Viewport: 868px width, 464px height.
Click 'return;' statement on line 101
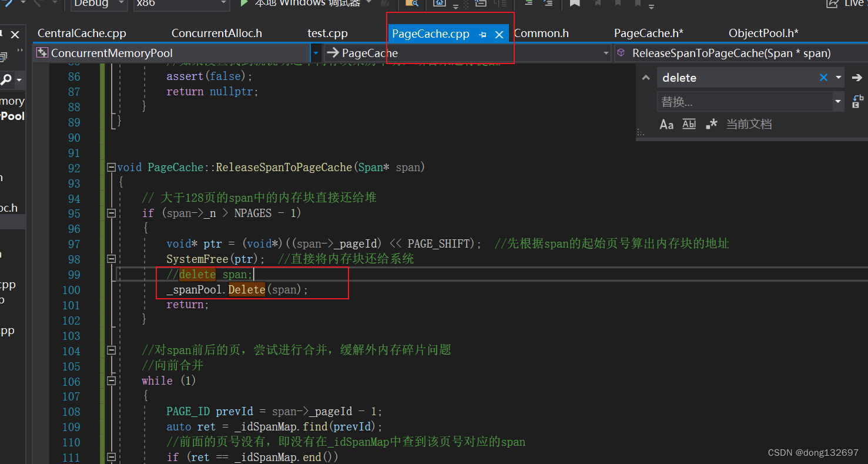[187, 305]
